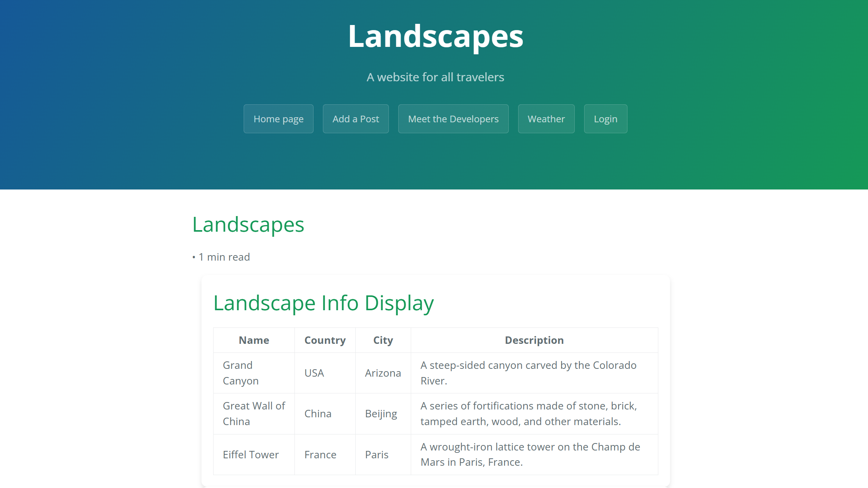The height and width of the screenshot is (488, 868).
Task: Select the China country cell
Action: [x=325, y=413]
